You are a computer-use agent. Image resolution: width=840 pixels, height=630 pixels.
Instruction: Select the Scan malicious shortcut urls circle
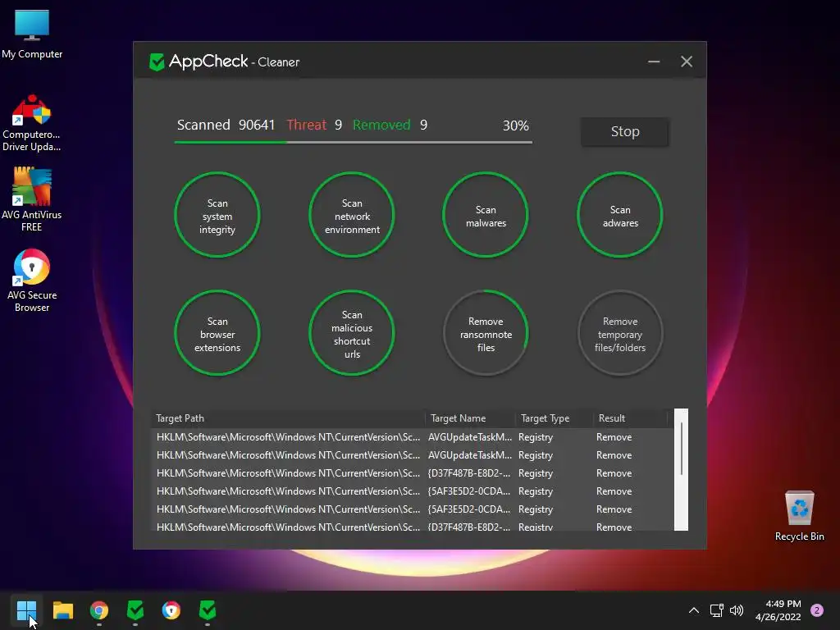[352, 333]
